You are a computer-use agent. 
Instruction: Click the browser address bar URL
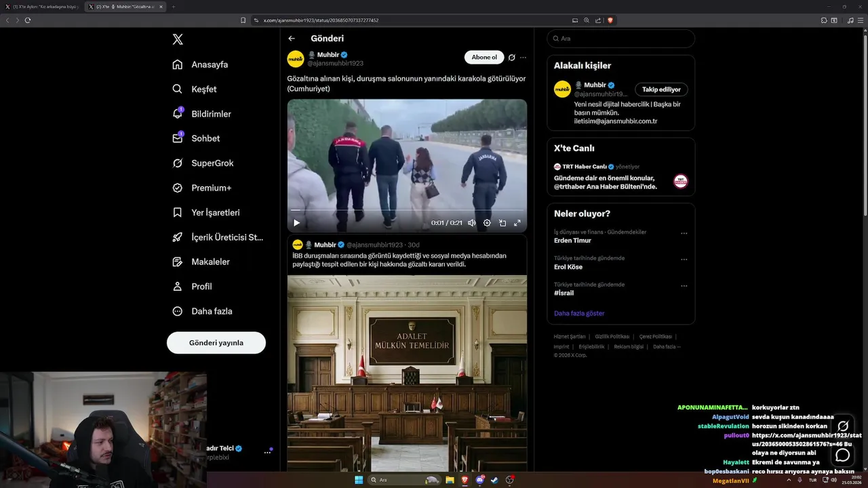[321, 20]
